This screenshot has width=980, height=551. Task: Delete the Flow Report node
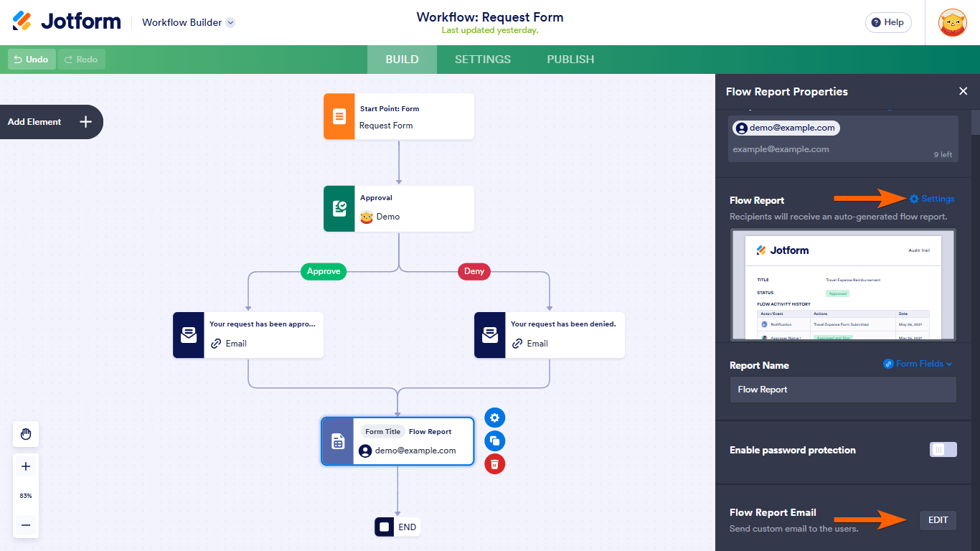tap(495, 464)
